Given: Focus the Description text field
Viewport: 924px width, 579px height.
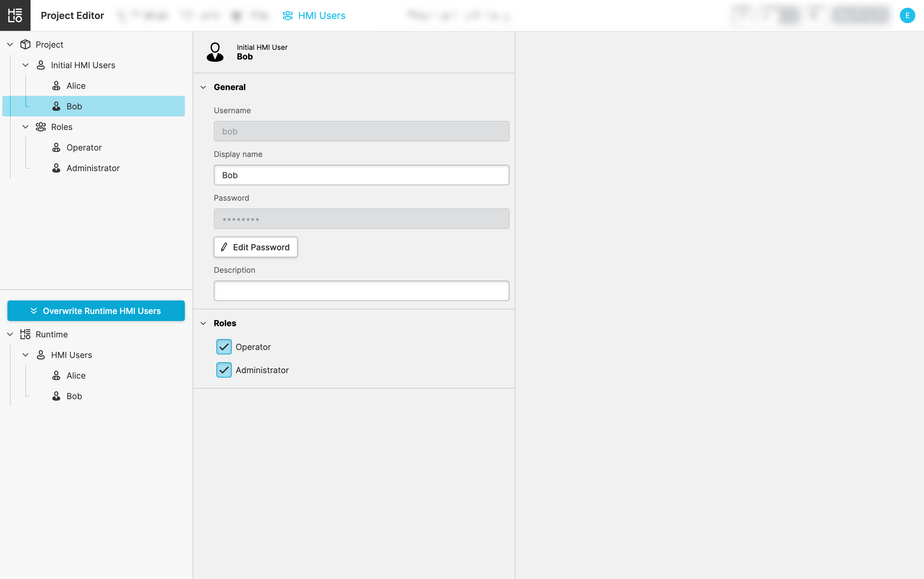Looking at the screenshot, I should tap(361, 291).
